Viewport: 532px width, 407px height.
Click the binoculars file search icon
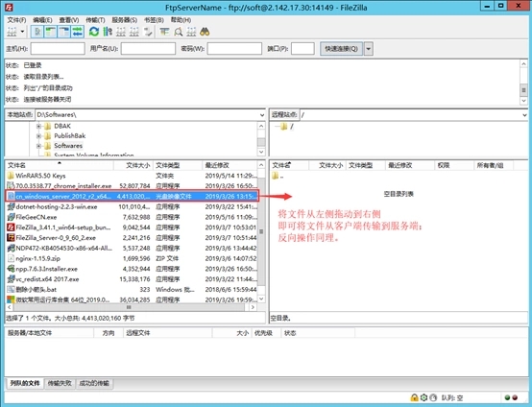pyautogui.click(x=205, y=32)
